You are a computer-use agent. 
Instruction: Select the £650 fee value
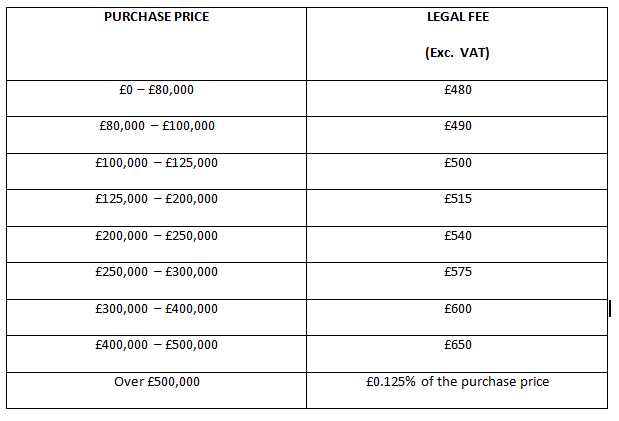point(458,345)
